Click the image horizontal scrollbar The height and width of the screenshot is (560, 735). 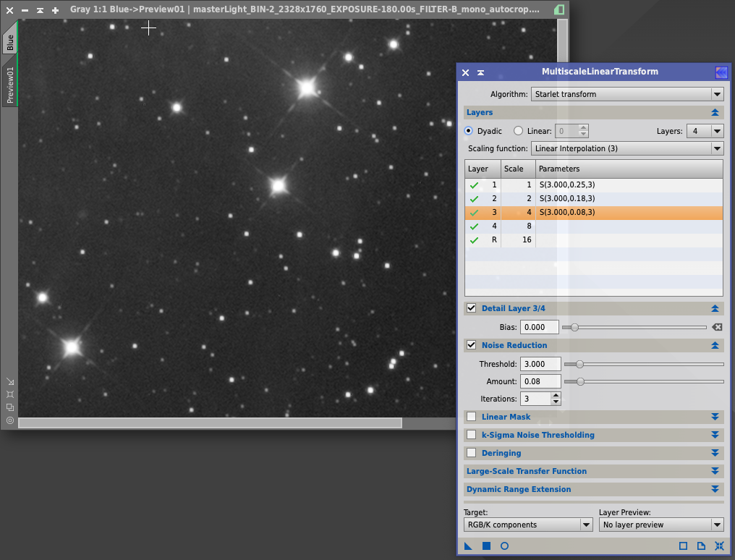tap(210, 423)
